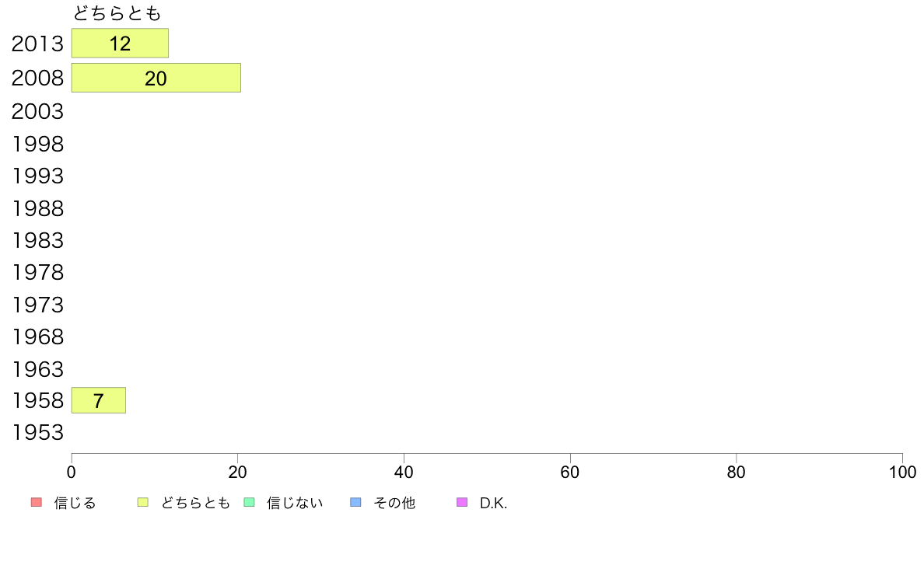Click the 100 axis tick label
Image resolution: width=924 pixels, height=572 pixels.
click(902, 472)
